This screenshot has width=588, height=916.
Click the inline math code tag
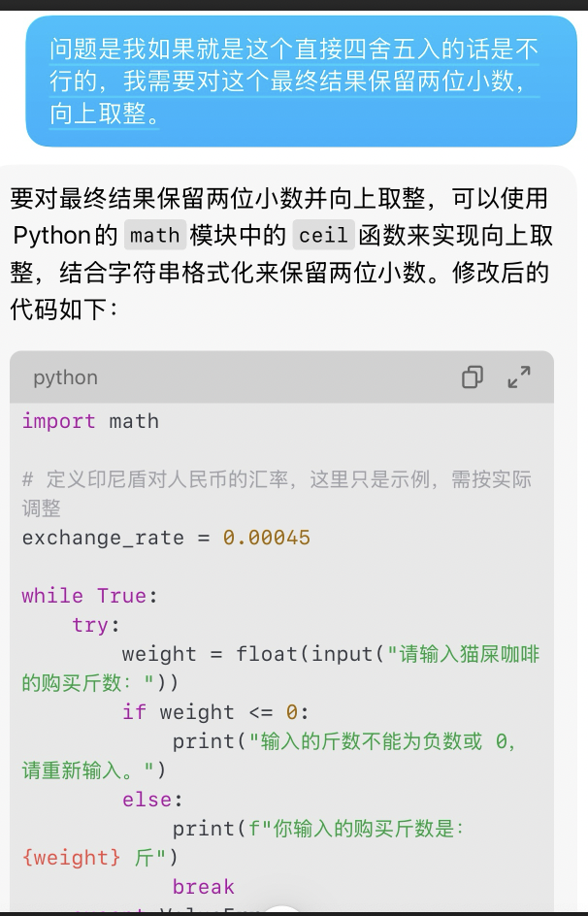(155, 235)
